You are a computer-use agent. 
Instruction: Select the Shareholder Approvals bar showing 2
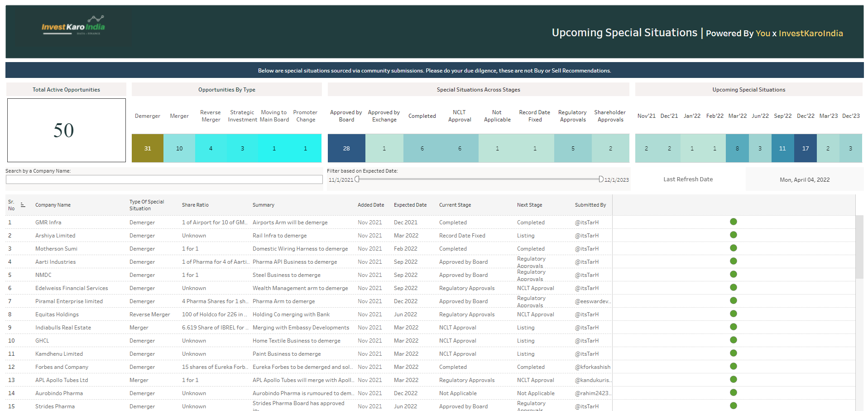pos(610,148)
